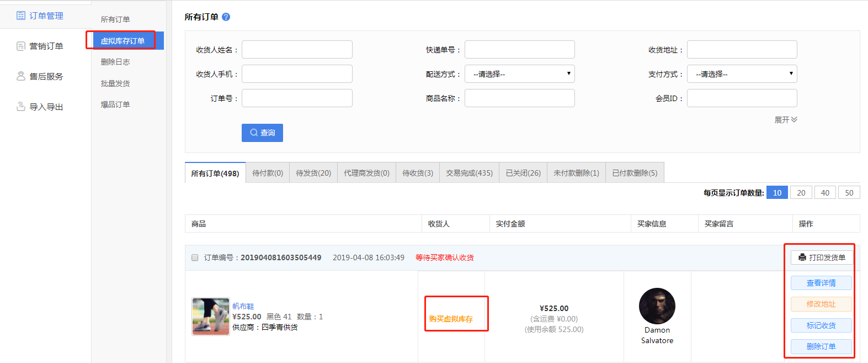Select the 交易完成(435) tab
The height and width of the screenshot is (363, 868).
pyautogui.click(x=469, y=173)
